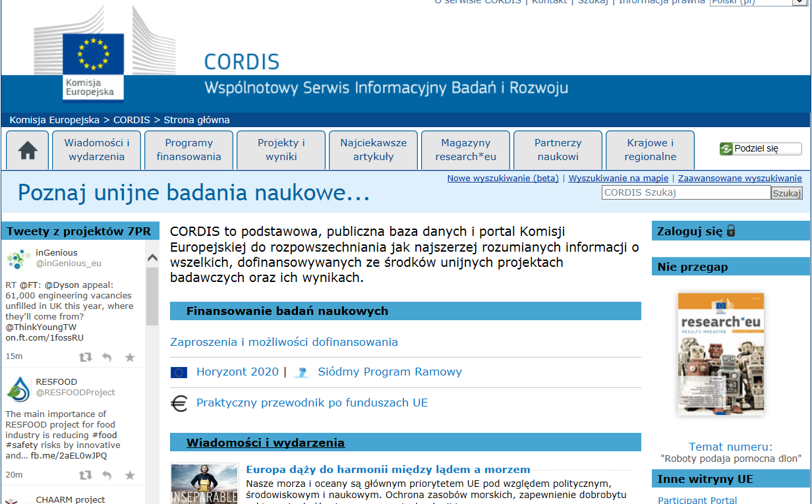
Task: Click the research*eu magazine cover
Action: coord(721,354)
